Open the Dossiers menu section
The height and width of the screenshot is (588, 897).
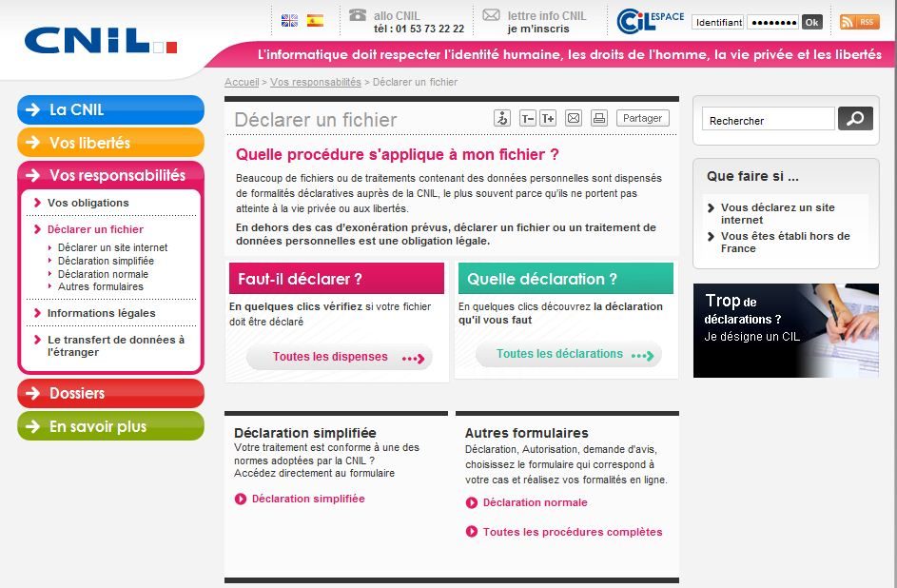coord(110,393)
